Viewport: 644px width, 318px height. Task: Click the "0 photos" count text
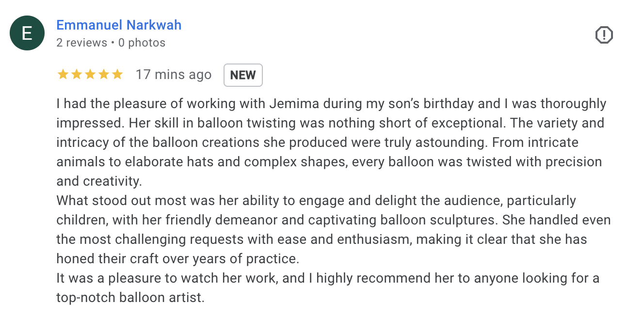[142, 43]
